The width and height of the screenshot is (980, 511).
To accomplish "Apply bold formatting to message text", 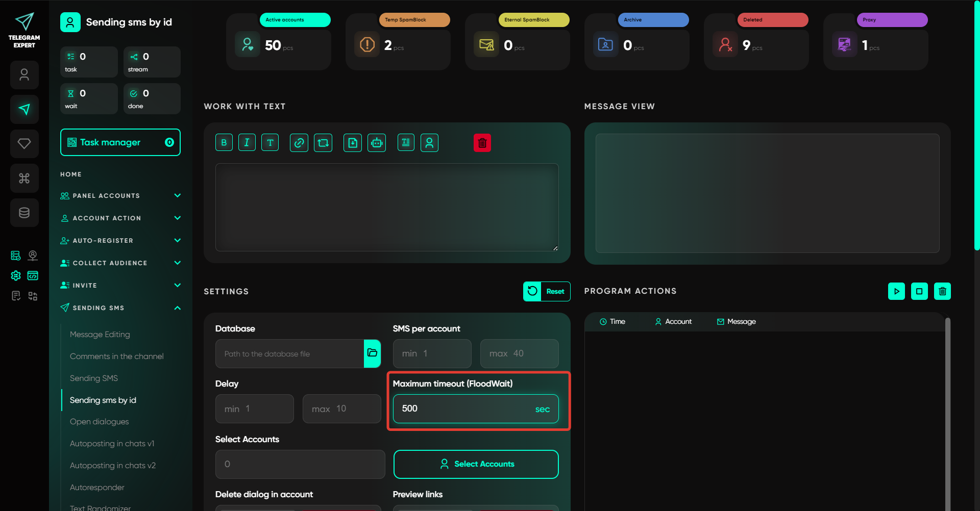I will pyautogui.click(x=224, y=143).
